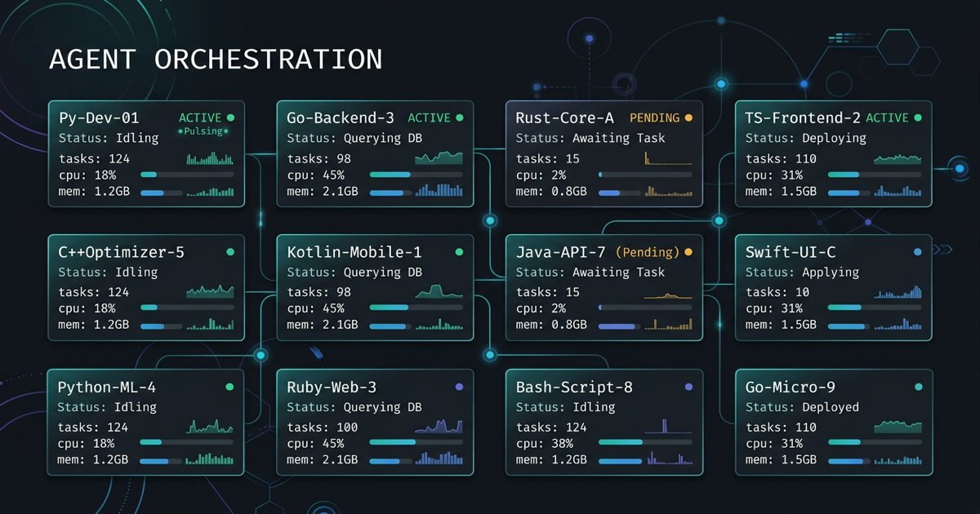Viewport: 980px width, 514px height.
Task: Select the Bash-Script-8 agent title
Action: (574, 387)
